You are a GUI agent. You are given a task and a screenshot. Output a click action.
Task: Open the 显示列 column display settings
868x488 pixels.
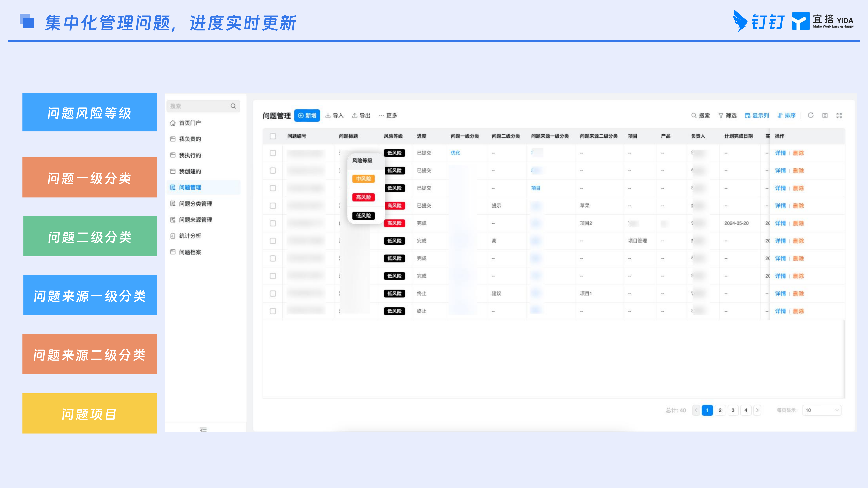[757, 115]
